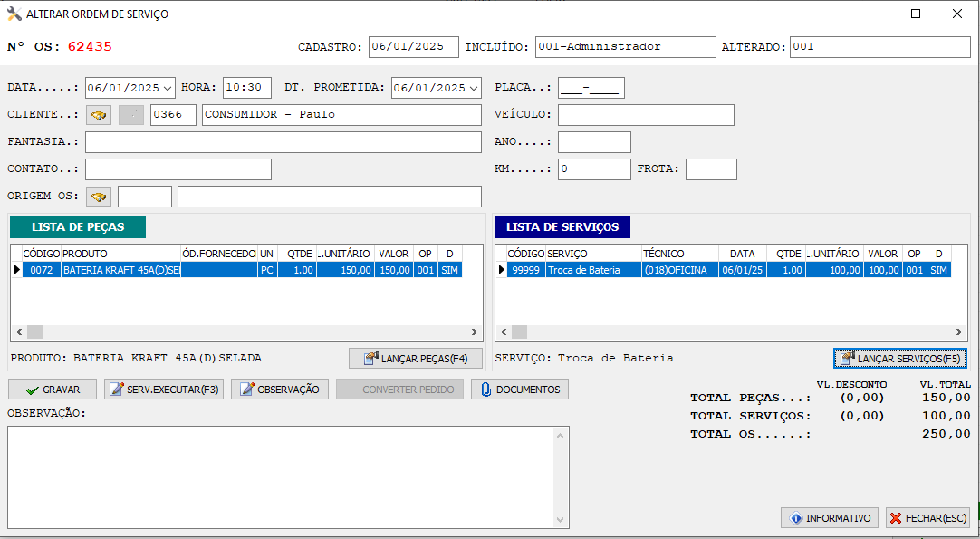Viewport: 980px width, 539px height.
Task: Click Código column header in parts list
Action: (x=42, y=254)
